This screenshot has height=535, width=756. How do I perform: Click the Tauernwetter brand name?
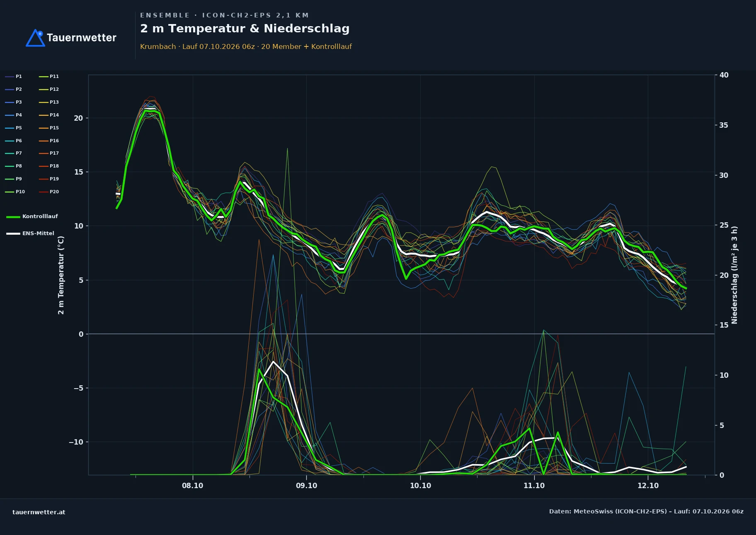click(82, 38)
